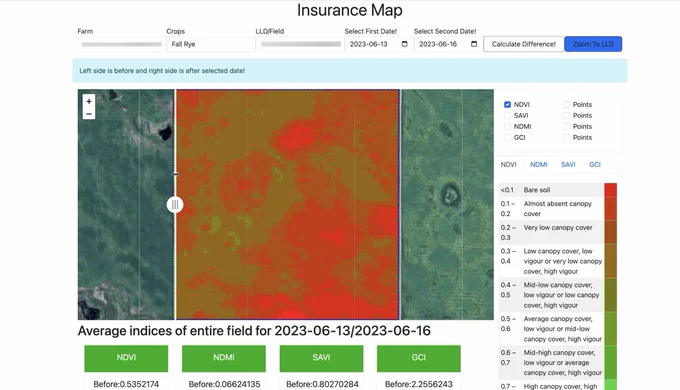
Task: Open the LLD/Field dropdown
Action: click(x=300, y=44)
